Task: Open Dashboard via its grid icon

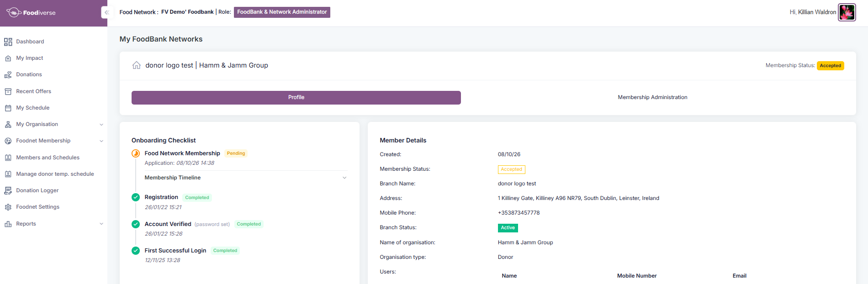Action: (x=8, y=42)
